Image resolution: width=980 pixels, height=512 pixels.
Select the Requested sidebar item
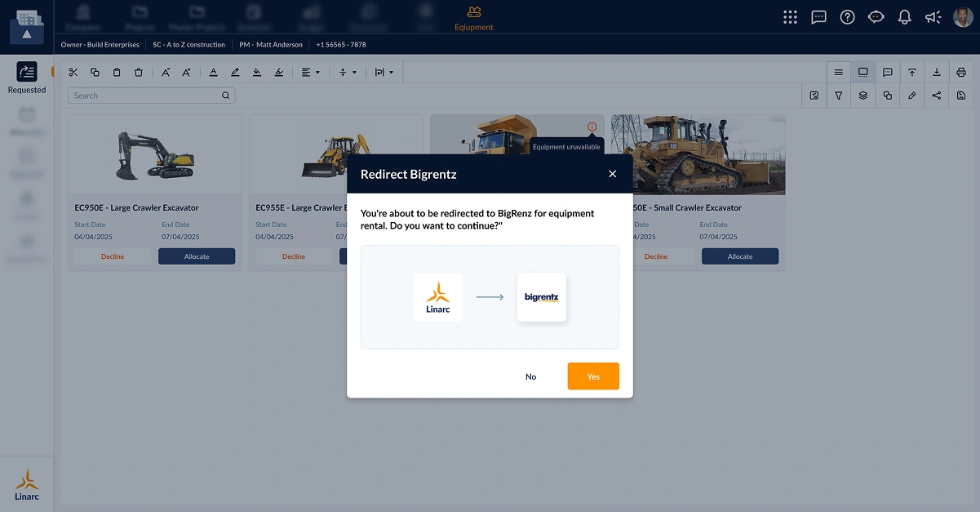pyautogui.click(x=27, y=78)
